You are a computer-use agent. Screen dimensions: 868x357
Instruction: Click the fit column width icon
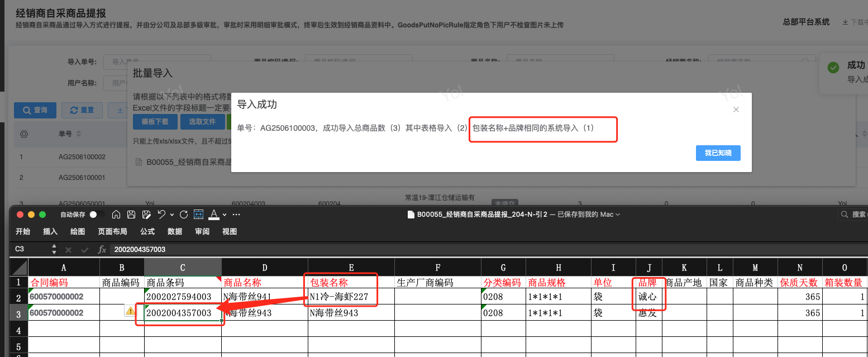(198, 215)
